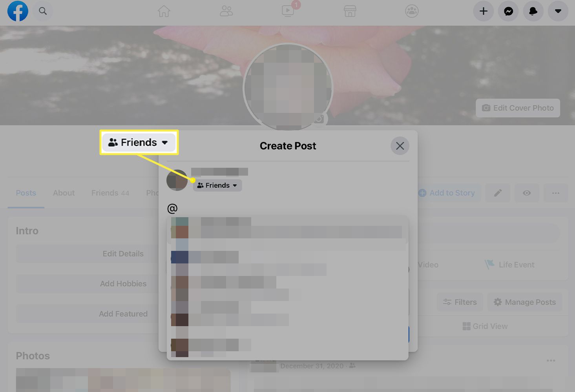The image size is (575, 392).
Task: Open the Marketplace icon
Action: point(350,11)
